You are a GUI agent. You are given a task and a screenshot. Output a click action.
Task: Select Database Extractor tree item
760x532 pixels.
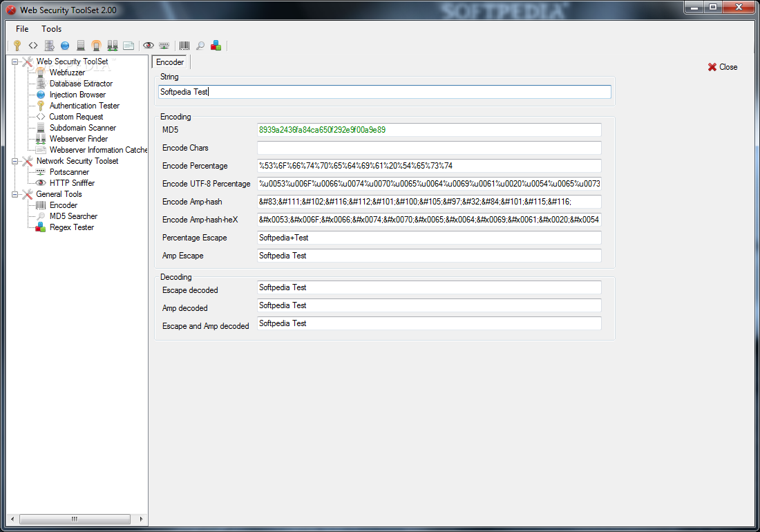(81, 84)
